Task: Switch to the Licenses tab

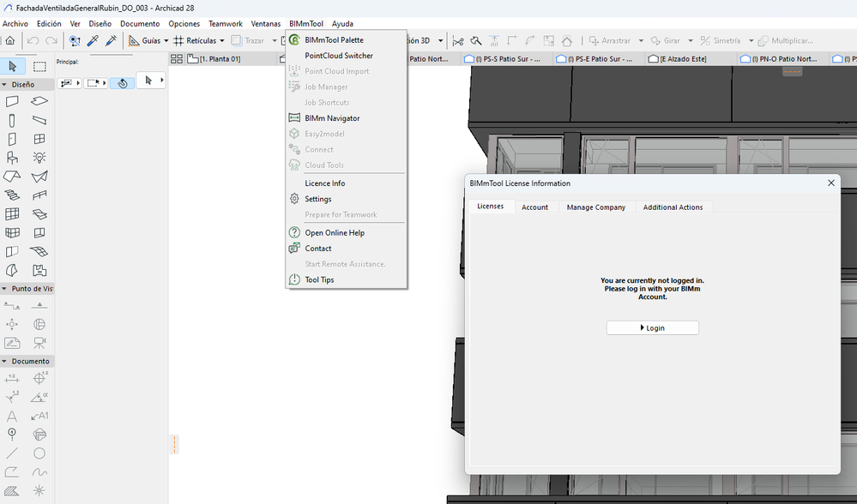Action: 490,206
